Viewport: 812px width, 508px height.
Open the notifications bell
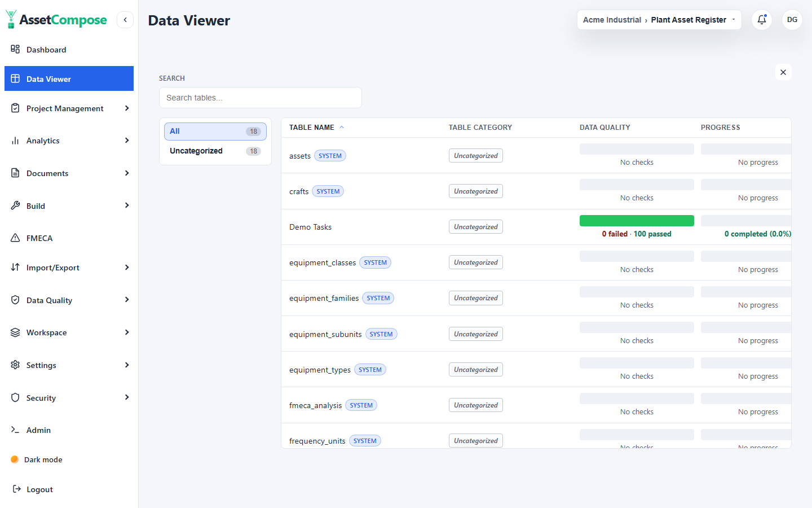click(762, 20)
